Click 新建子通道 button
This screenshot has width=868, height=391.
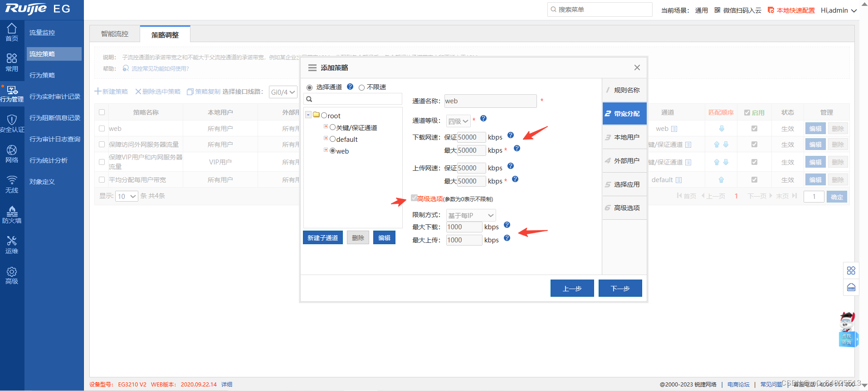[322, 238]
